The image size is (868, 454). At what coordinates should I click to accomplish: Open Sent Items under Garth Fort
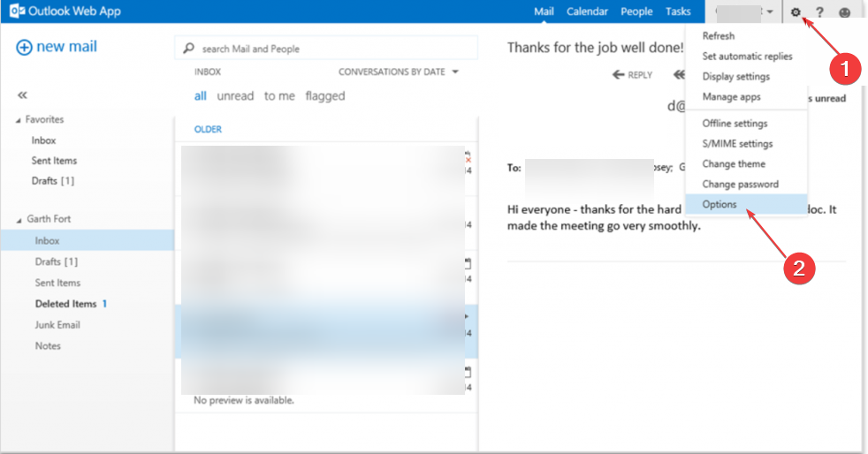pyautogui.click(x=57, y=283)
